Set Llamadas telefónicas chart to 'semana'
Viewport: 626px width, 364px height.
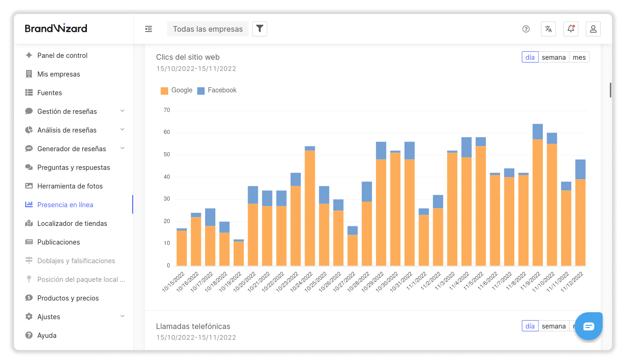coord(554,326)
